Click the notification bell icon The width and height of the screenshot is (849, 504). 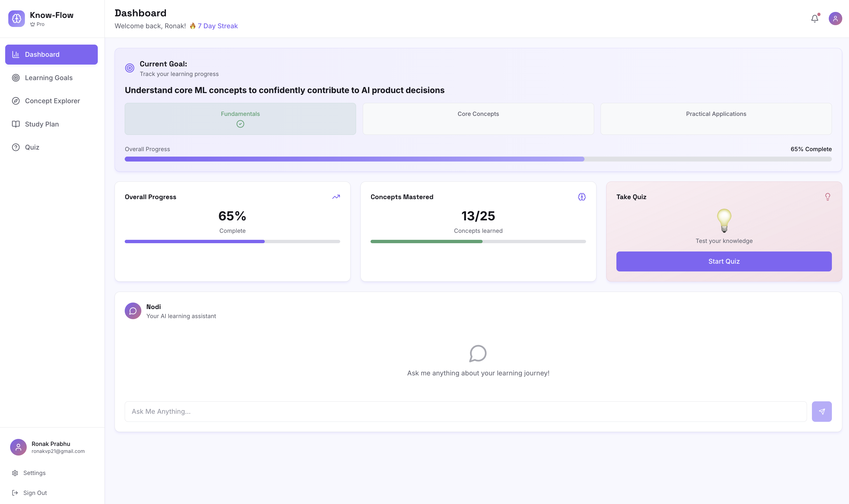[814, 19]
